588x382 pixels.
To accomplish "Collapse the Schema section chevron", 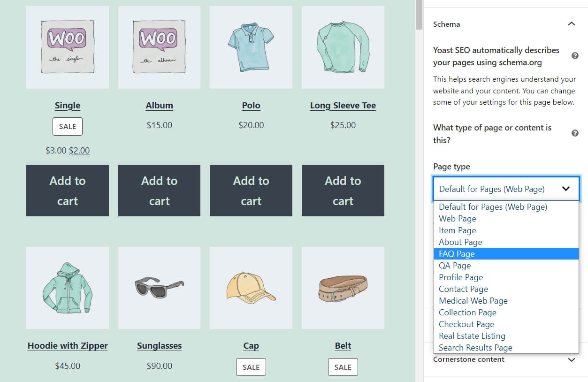I will 571,24.
